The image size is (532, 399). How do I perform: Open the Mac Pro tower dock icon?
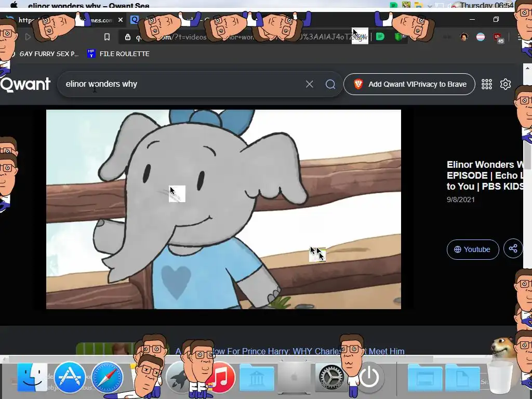(294, 377)
